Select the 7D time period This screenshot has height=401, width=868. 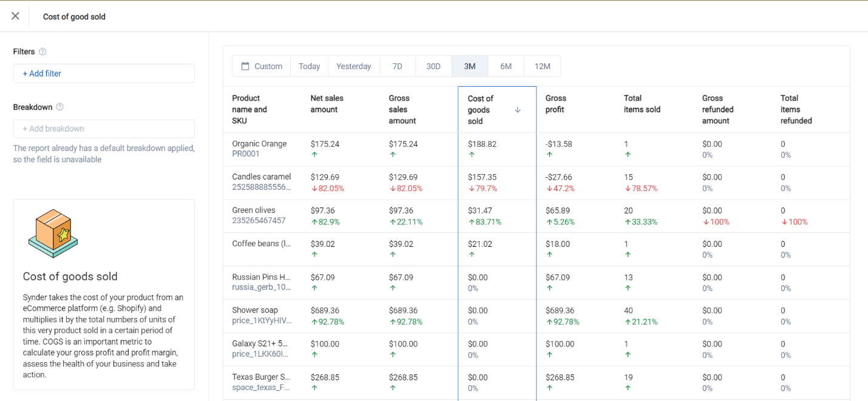pyautogui.click(x=397, y=66)
